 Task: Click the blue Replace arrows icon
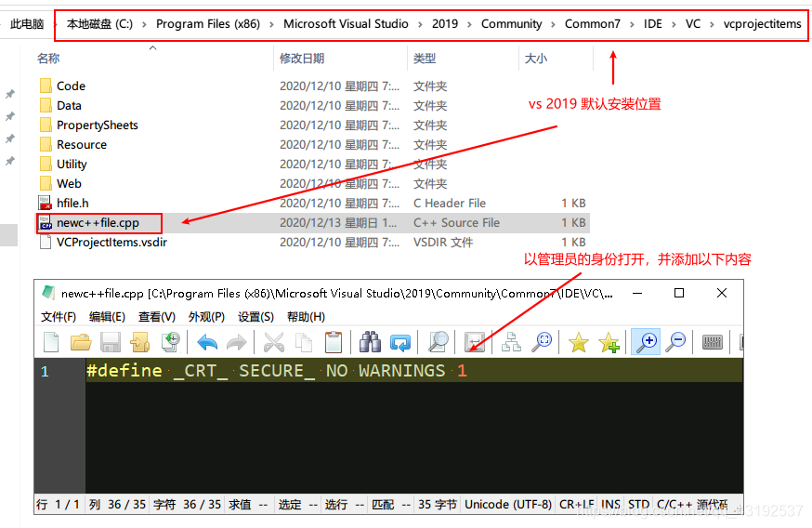[x=399, y=342]
